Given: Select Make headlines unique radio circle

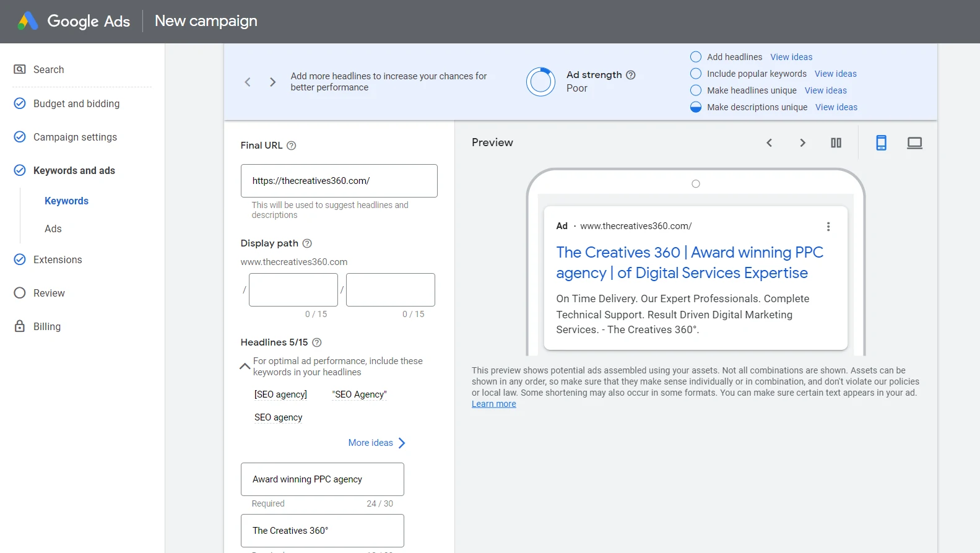Looking at the screenshot, I should (x=696, y=90).
